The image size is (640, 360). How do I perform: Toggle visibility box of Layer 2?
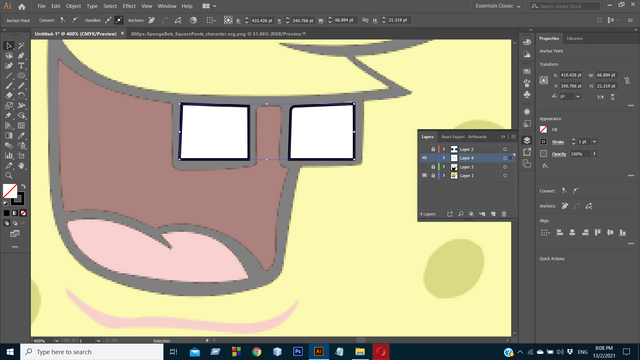(424, 149)
